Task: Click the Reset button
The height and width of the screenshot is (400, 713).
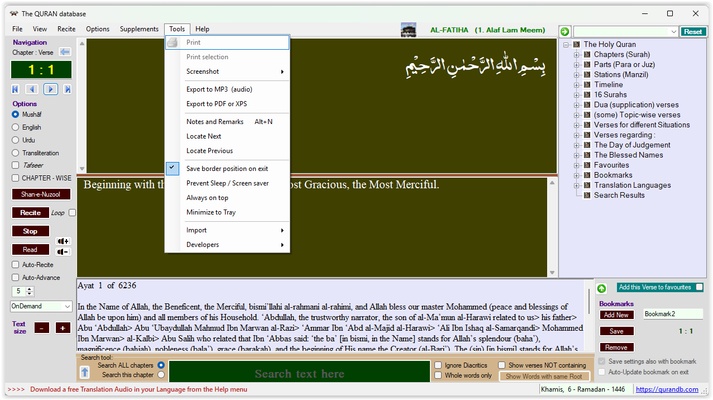Action: [x=693, y=31]
